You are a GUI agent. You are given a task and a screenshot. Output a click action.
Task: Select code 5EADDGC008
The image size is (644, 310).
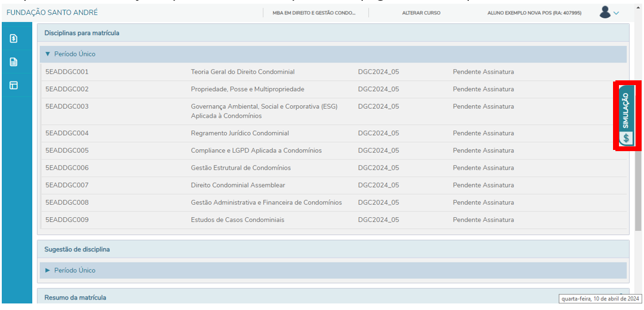tap(67, 202)
